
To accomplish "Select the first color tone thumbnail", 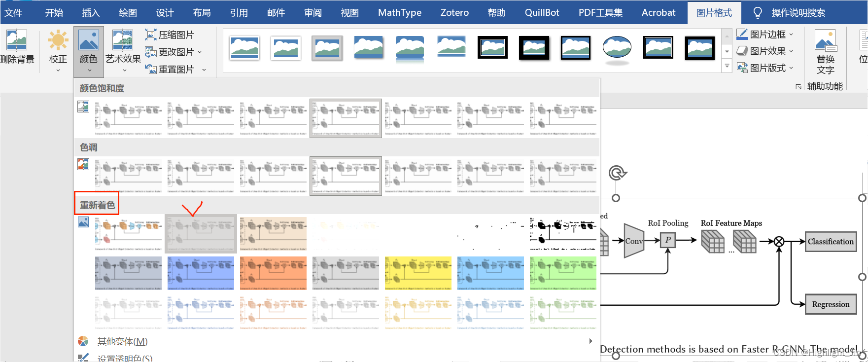I will click(128, 176).
